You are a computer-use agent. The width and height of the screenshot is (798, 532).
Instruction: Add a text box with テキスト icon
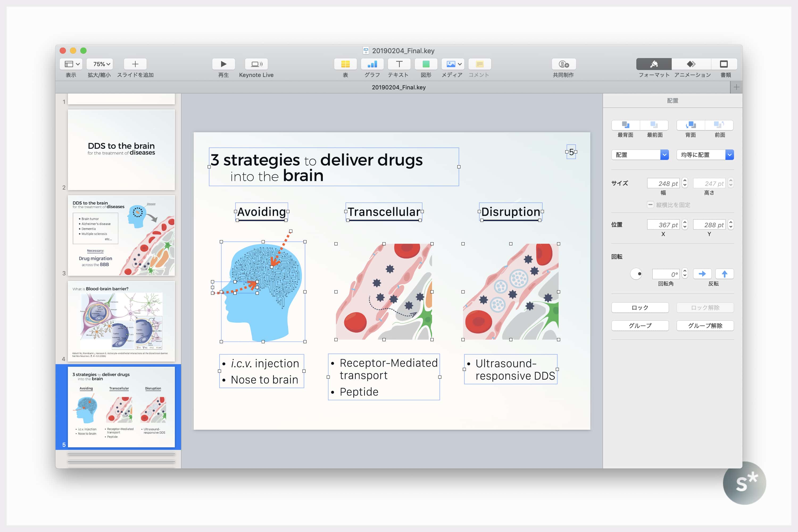399,64
